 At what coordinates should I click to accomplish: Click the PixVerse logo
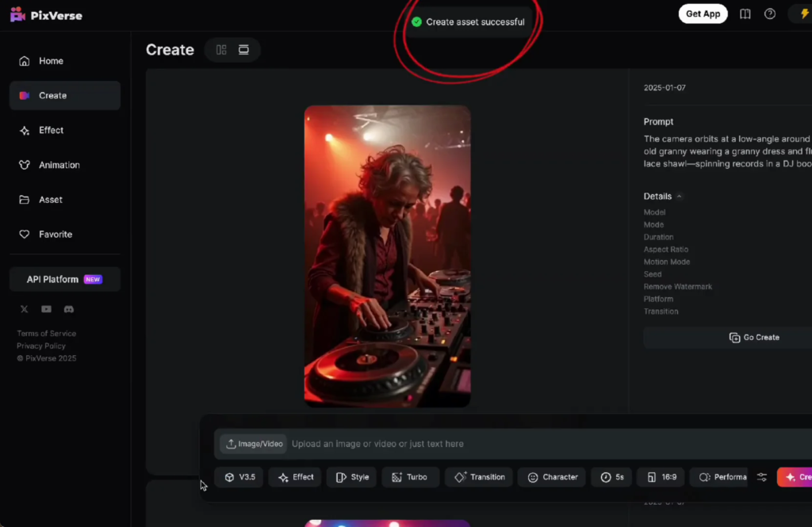pos(46,15)
